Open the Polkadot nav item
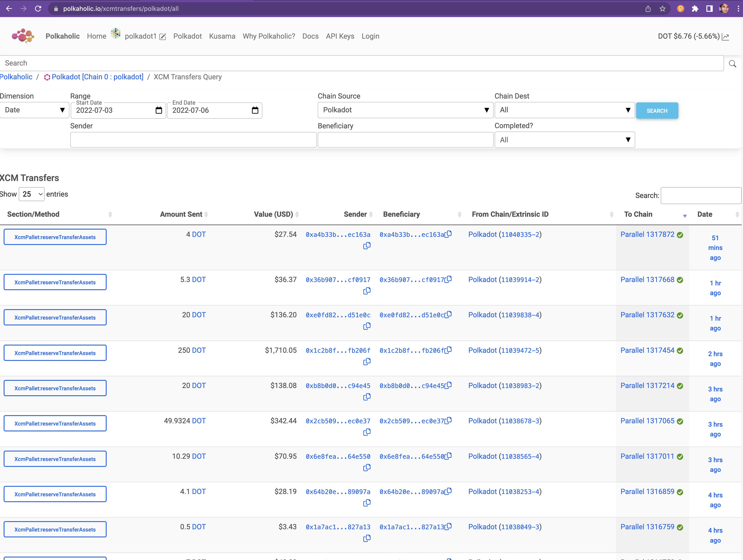The height and width of the screenshot is (560, 743). (187, 36)
